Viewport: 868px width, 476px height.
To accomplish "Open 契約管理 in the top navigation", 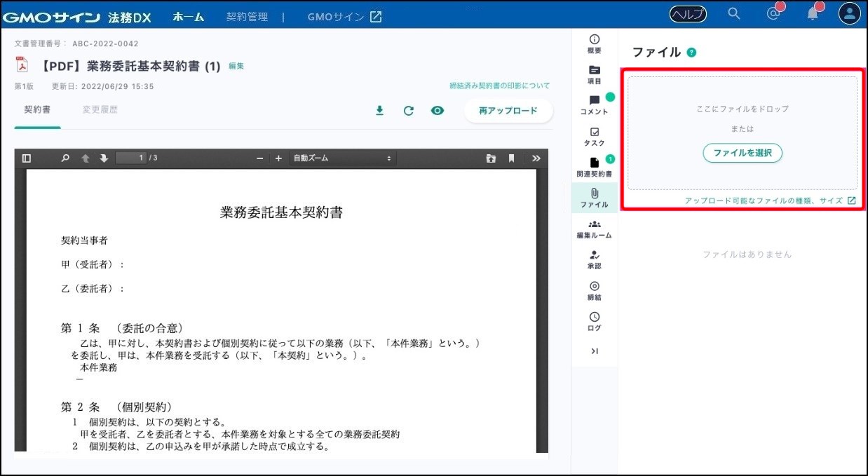I will click(247, 17).
